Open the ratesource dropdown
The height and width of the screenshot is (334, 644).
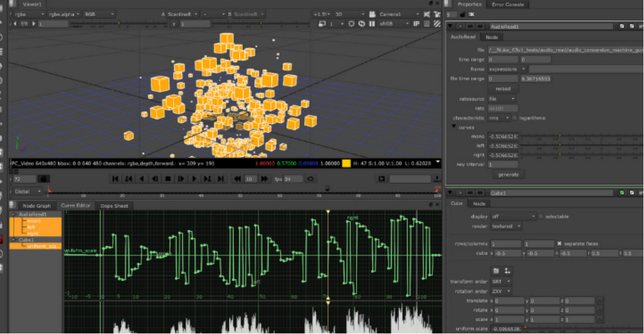point(502,99)
